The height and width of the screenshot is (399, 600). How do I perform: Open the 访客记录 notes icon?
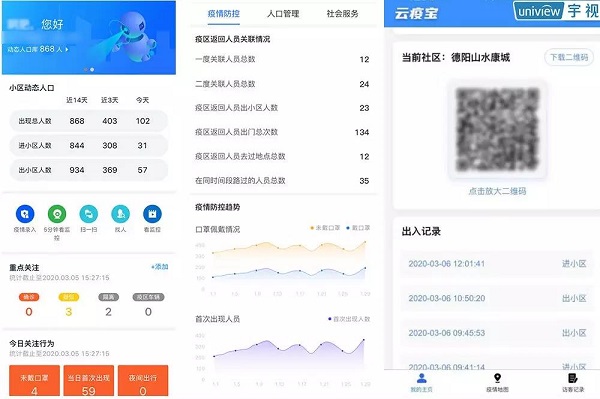point(573,378)
